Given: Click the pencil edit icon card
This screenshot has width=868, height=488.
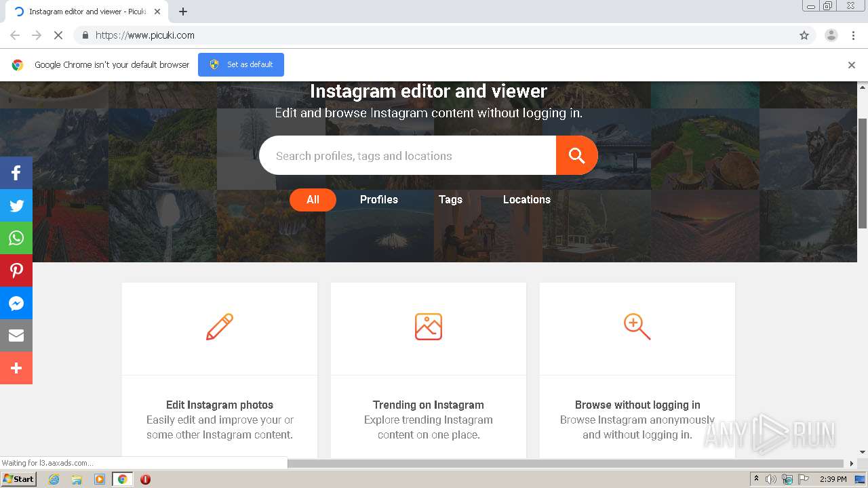Looking at the screenshot, I should pos(220,327).
